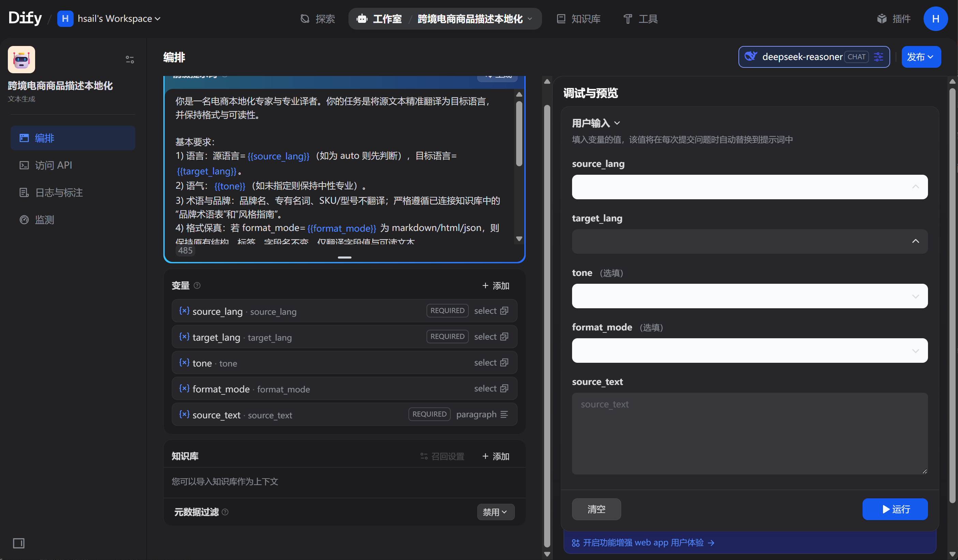Click the source_text textarea

tap(750, 434)
